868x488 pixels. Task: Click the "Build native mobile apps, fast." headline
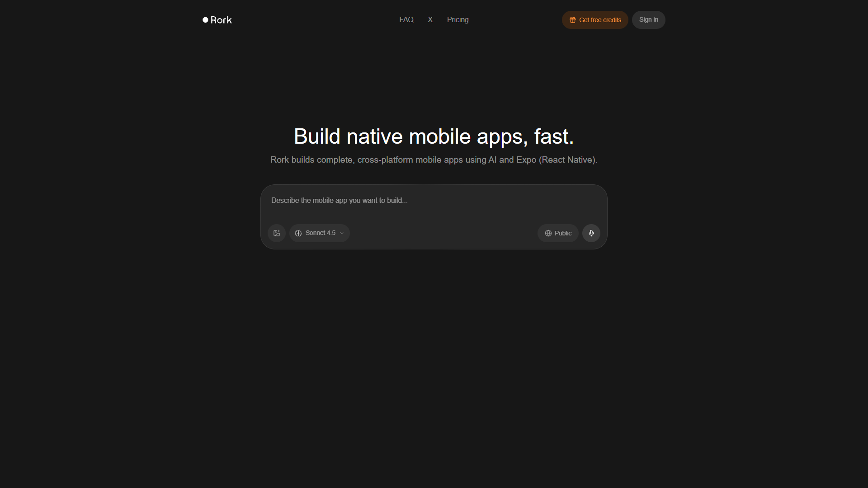coord(434,136)
